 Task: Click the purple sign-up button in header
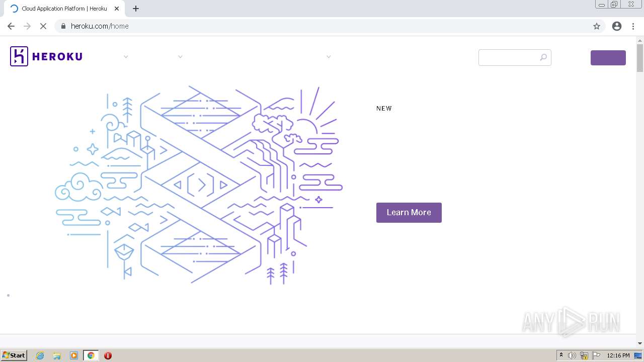(x=608, y=58)
